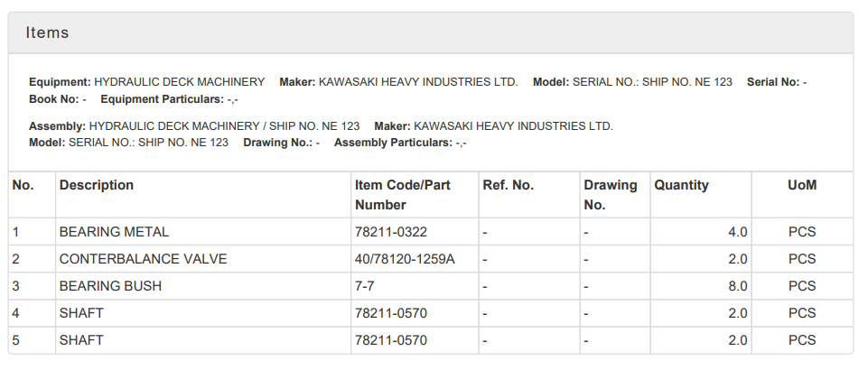868x389 pixels.
Task: Click the BEARING BUSH description cell
Action: (203, 286)
